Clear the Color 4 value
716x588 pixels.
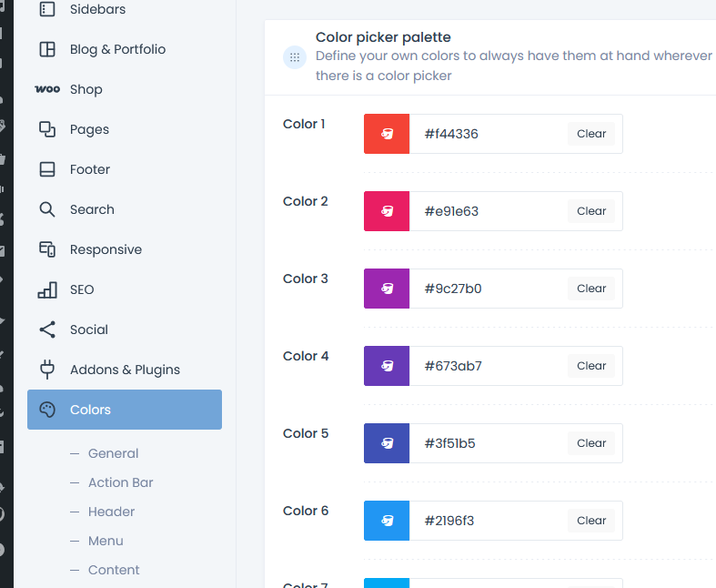591,366
